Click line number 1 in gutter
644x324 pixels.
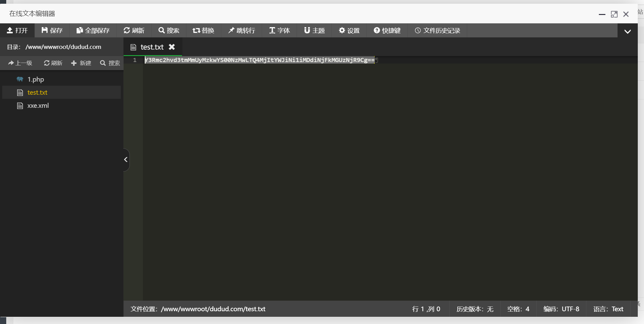pyautogui.click(x=135, y=60)
